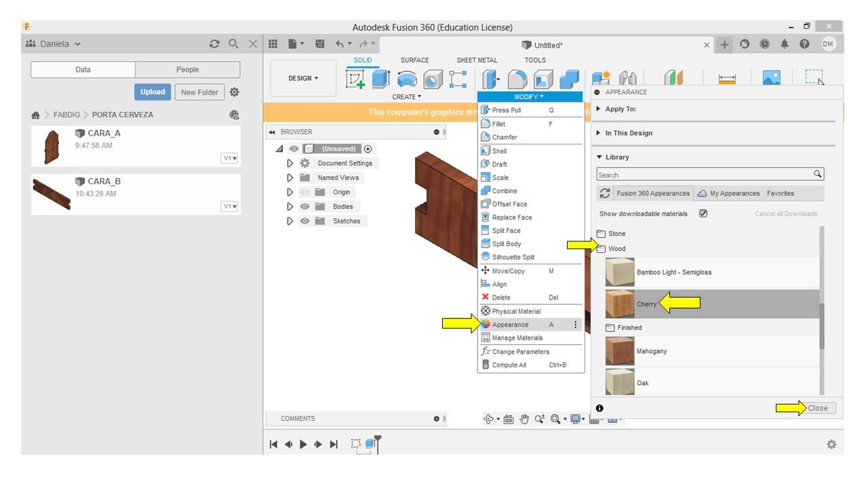Open the Daniela account dropdown

tap(54, 44)
